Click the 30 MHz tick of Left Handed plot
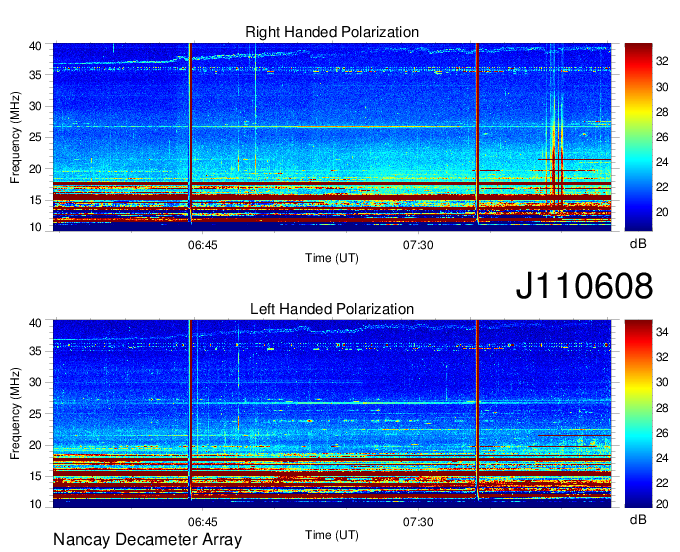680x552 pixels. coord(35,382)
